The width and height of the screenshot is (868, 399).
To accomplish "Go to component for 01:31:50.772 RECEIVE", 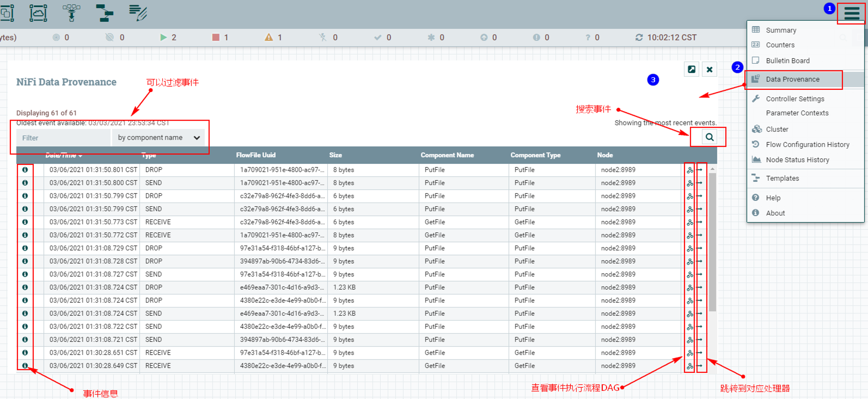I will (699, 235).
